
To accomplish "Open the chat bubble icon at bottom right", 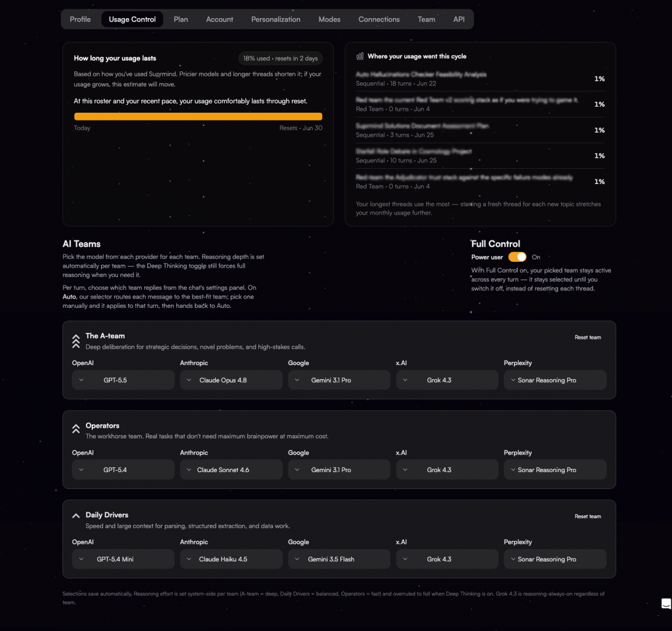I will click(666, 604).
